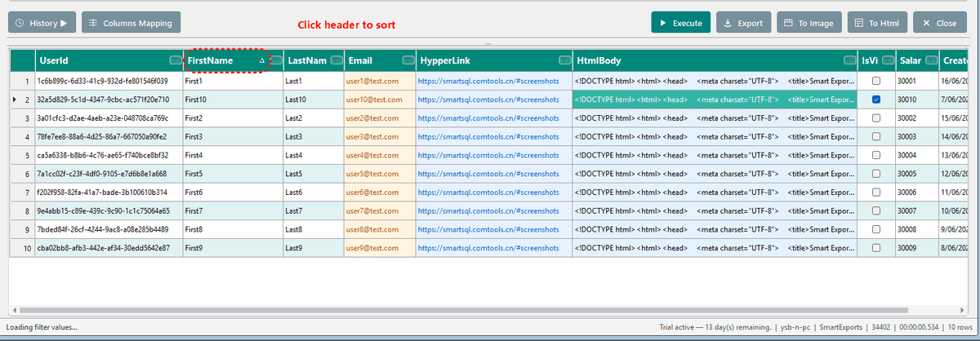Open the LastNam column filter icon
Image resolution: width=980 pixels, height=341 pixels.
click(x=336, y=60)
